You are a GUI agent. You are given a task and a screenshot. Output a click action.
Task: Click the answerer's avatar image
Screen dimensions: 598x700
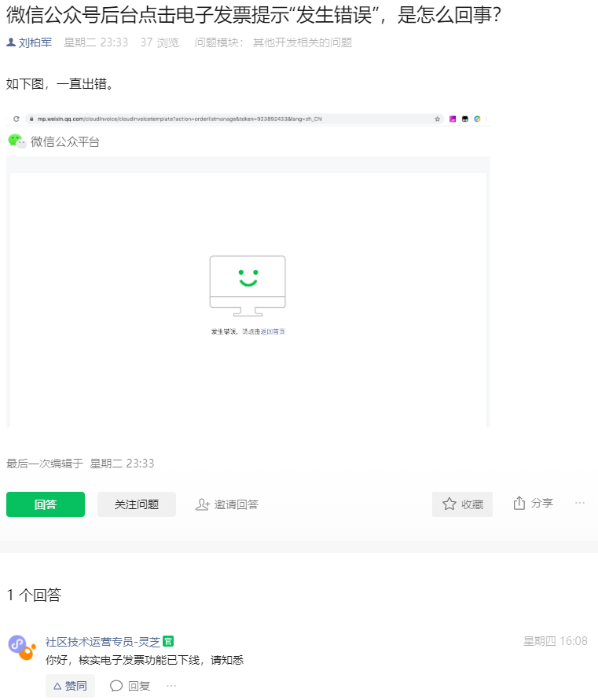tap(21, 647)
